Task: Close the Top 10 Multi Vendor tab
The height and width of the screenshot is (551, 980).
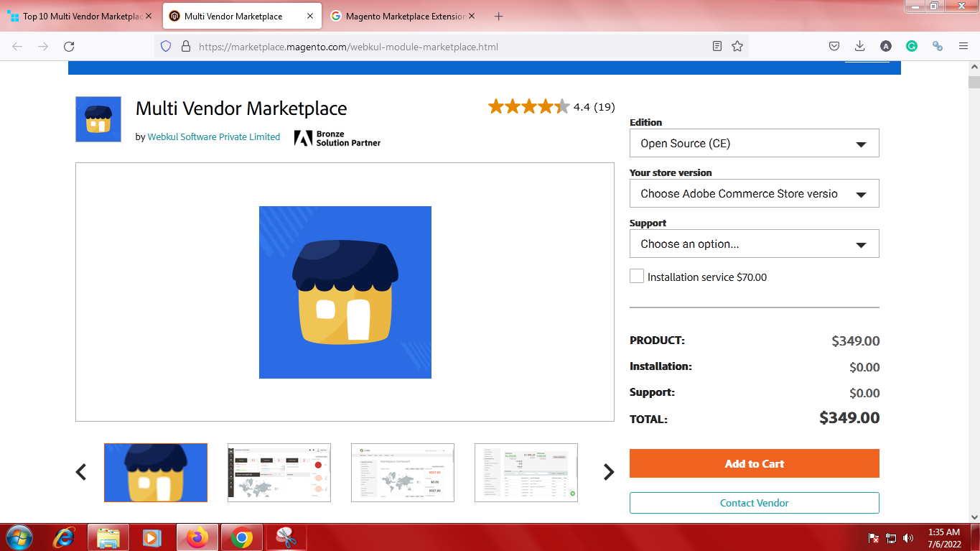Action: click(x=149, y=16)
